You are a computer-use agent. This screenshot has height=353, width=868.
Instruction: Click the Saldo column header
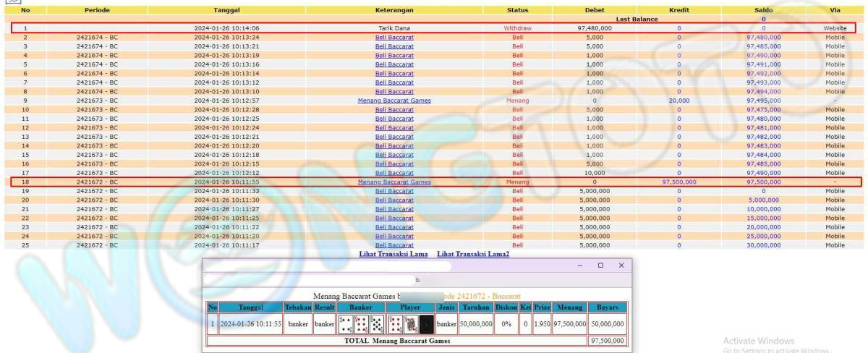pos(763,11)
